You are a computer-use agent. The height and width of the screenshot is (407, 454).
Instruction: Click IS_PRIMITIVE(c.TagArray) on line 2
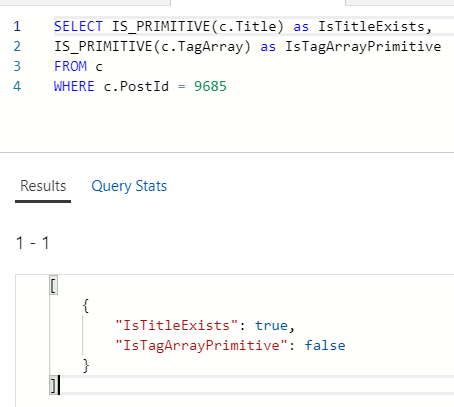click(152, 46)
